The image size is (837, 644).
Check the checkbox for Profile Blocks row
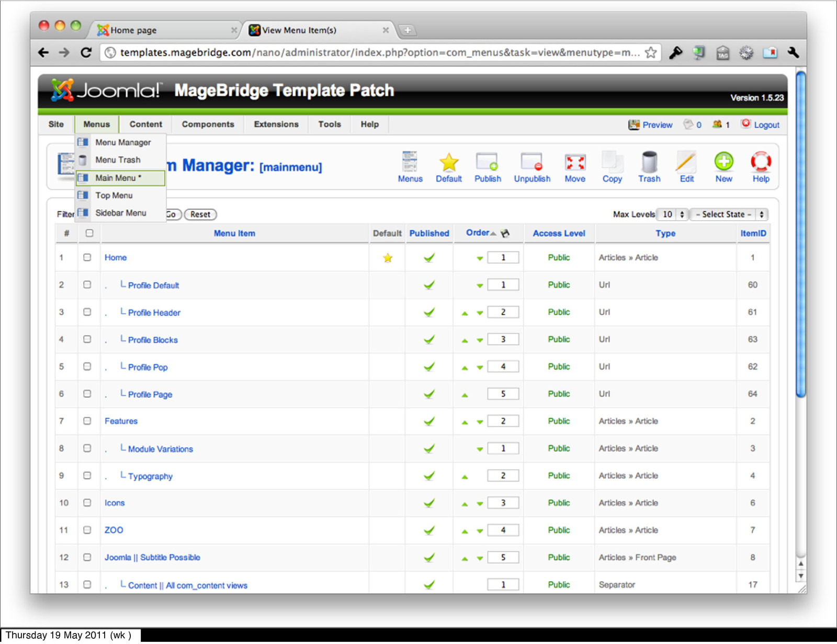tap(87, 339)
